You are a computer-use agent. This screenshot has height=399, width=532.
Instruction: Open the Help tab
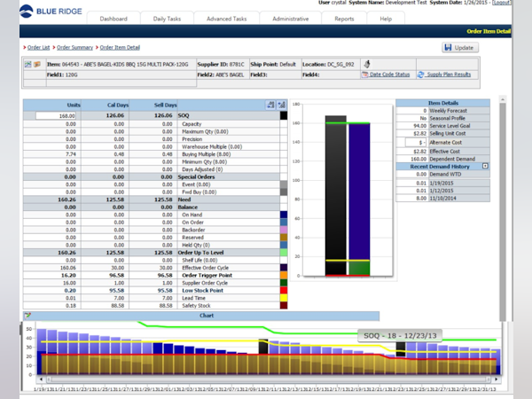pos(386,19)
